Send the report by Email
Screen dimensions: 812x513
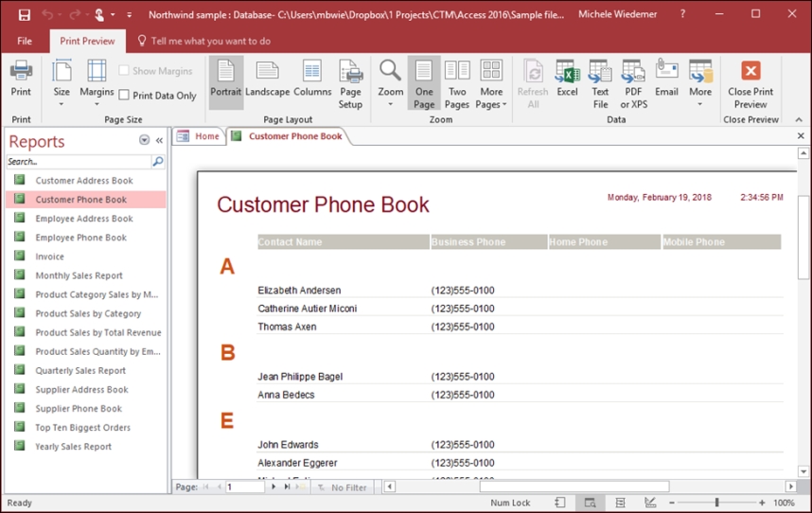tap(666, 79)
